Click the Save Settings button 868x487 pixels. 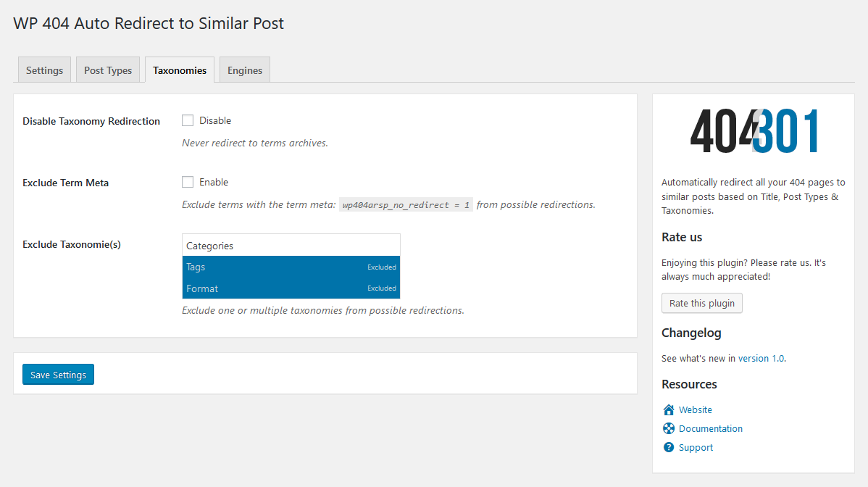click(x=58, y=375)
